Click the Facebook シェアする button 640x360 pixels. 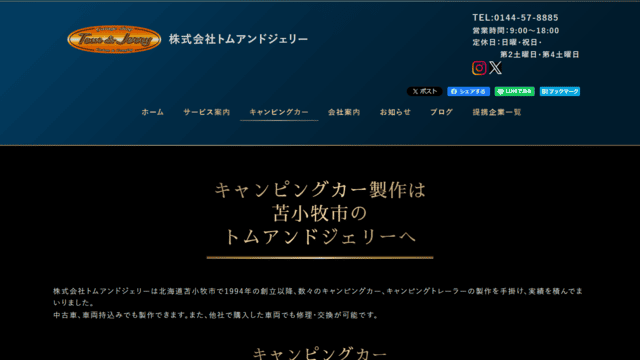pyautogui.click(x=469, y=91)
